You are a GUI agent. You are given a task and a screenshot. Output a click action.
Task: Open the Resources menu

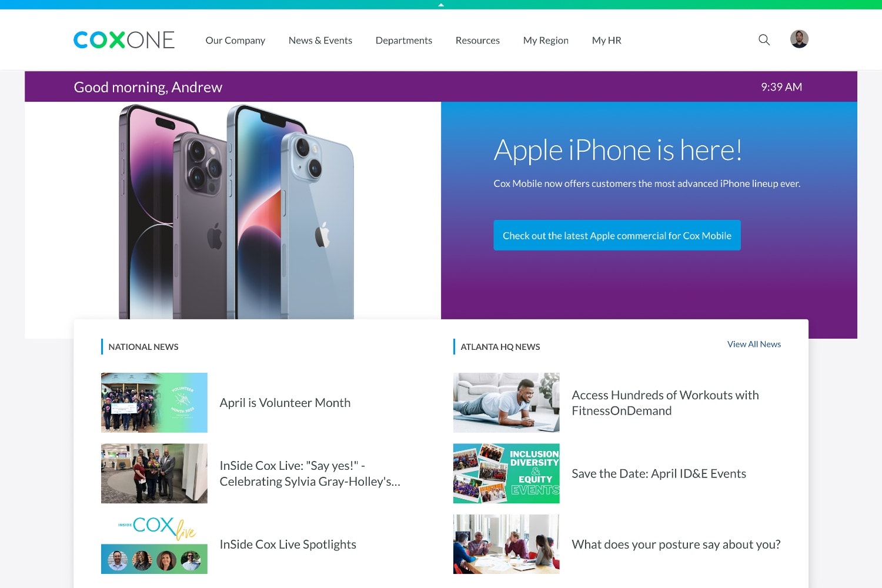click(x=477, y=41)
